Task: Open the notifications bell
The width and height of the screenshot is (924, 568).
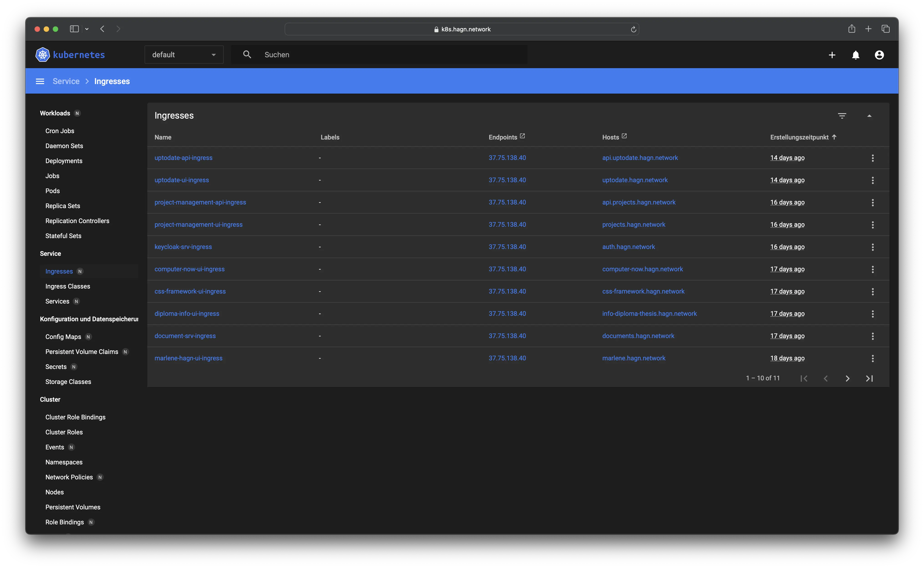Action: pos(856,55)
